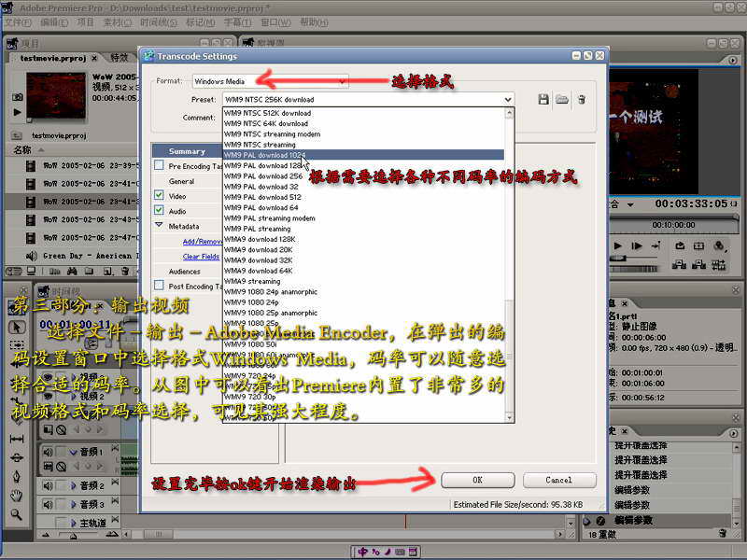This screenshot has width=747, height=560.
Task: Click Play In to Out in monitor
Action: [637, 245]
